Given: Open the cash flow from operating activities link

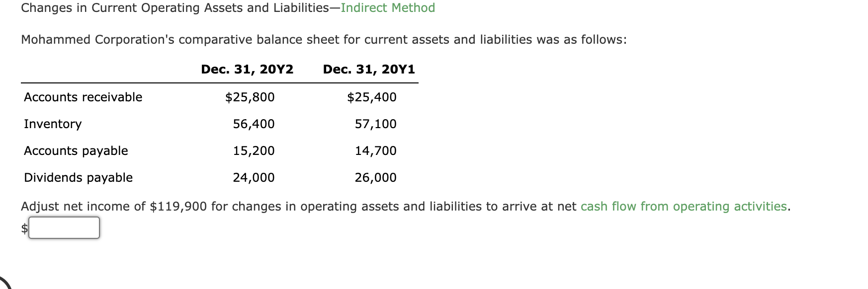Looking at the screenshot, I should [x=683, y=206].
